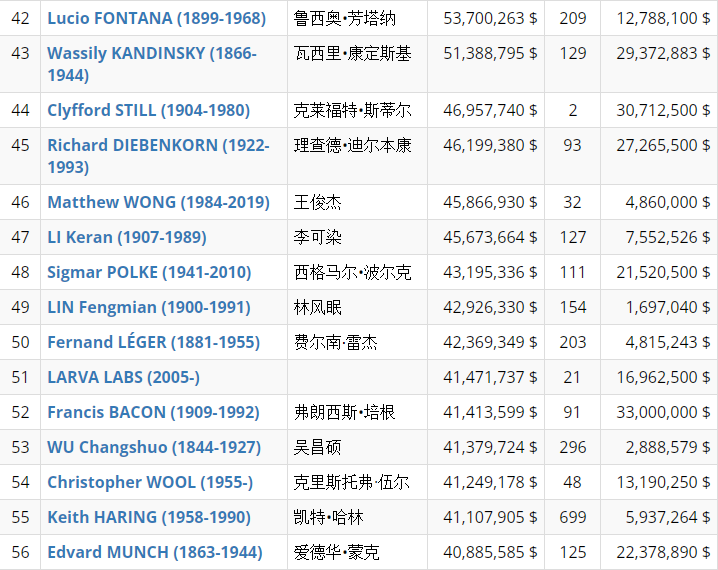Open LARVA LABS (2005-) link
The image size is (718, 570).
tap(124, 377)
